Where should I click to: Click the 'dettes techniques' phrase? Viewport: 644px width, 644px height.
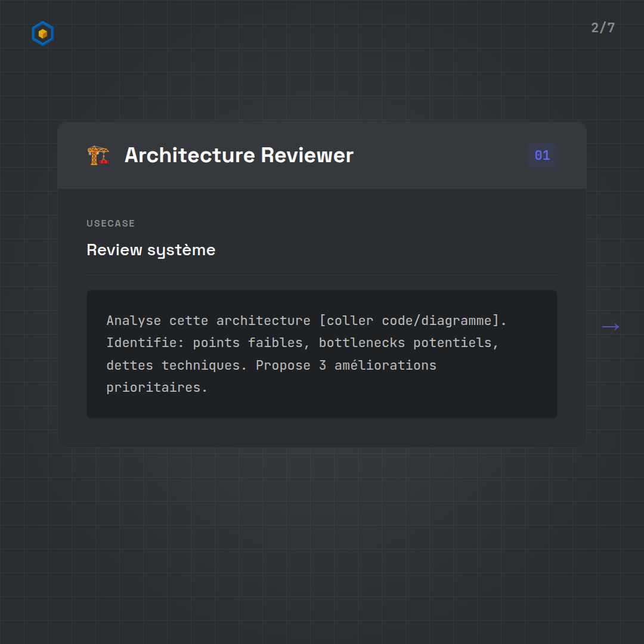click(177, 365)
